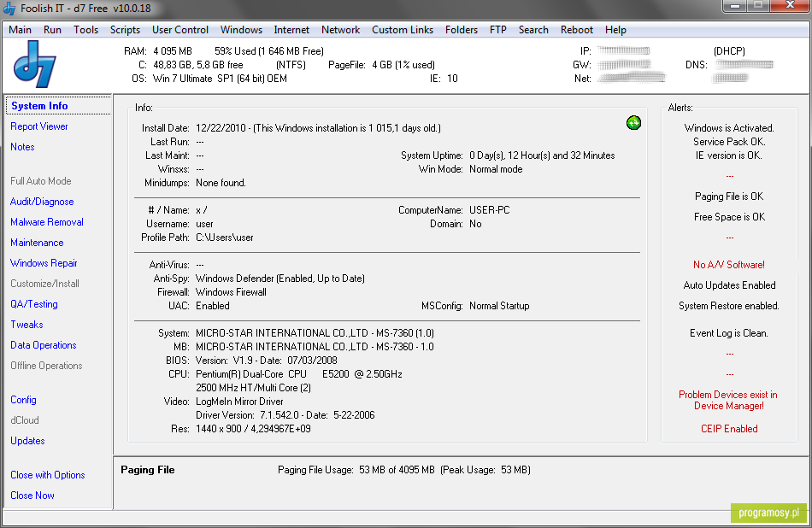Click the 'None found.' minidumps value
The image size is (812, 528).
(x=221, y=183)
